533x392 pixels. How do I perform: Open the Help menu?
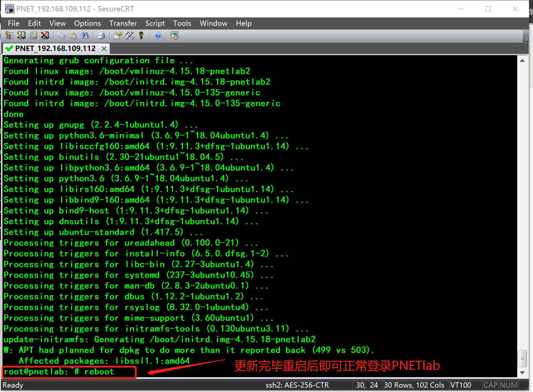tap(244, 23)
